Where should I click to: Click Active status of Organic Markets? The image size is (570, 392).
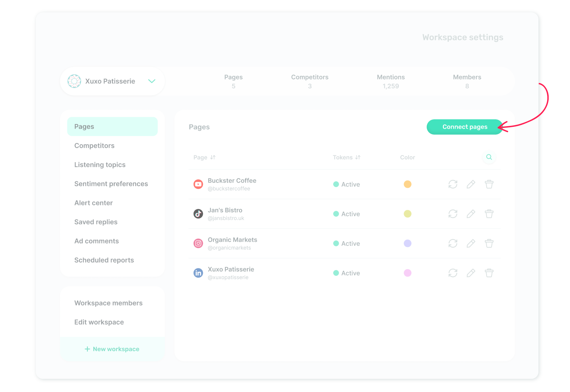coord(347,243)
